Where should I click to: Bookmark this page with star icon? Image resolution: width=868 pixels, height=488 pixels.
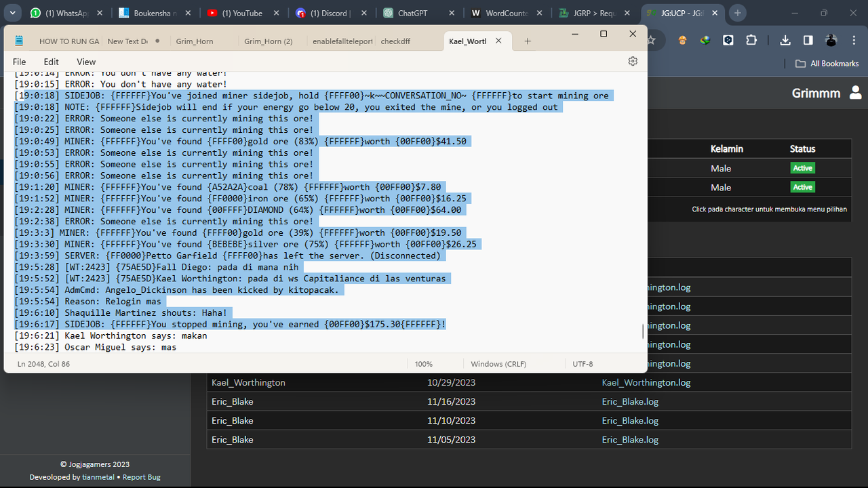pos(651,40)
